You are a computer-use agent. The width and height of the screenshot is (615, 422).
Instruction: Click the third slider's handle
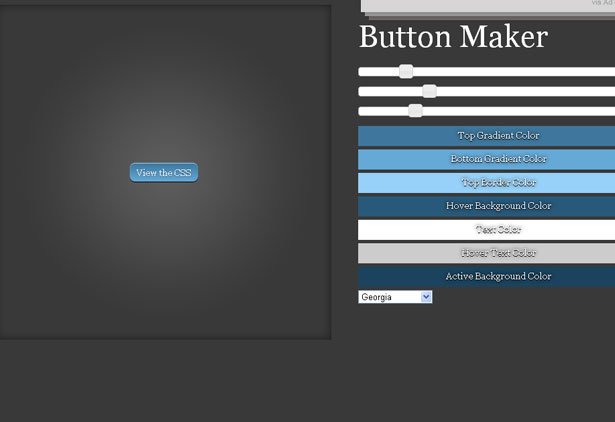415,111
